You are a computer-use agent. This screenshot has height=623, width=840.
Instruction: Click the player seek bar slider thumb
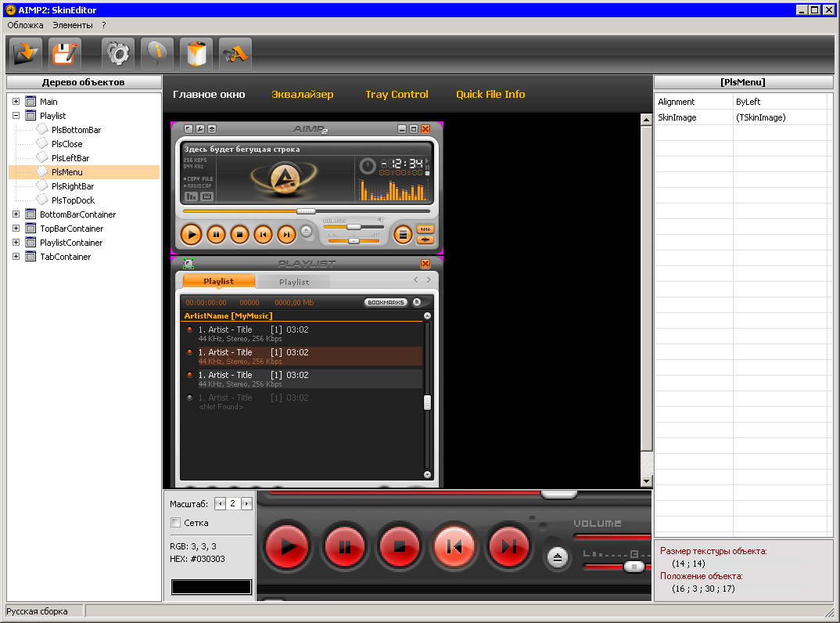tap(306, 211)
